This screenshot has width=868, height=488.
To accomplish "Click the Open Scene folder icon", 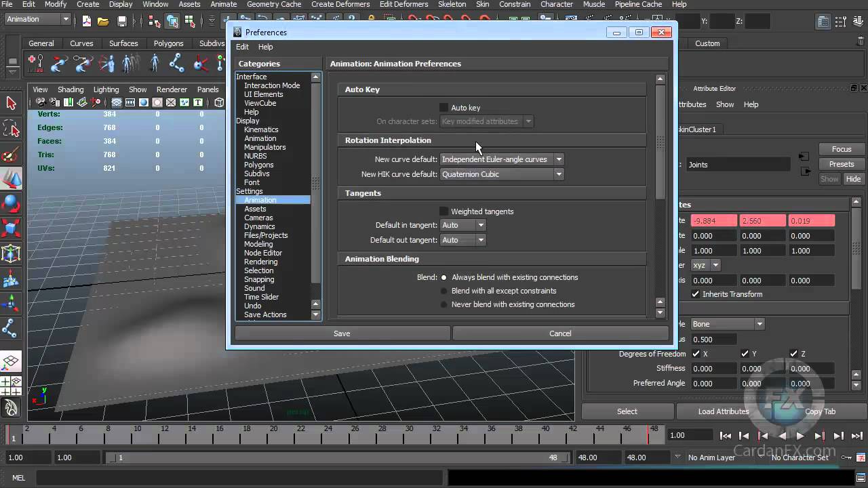I will (103, 20).
